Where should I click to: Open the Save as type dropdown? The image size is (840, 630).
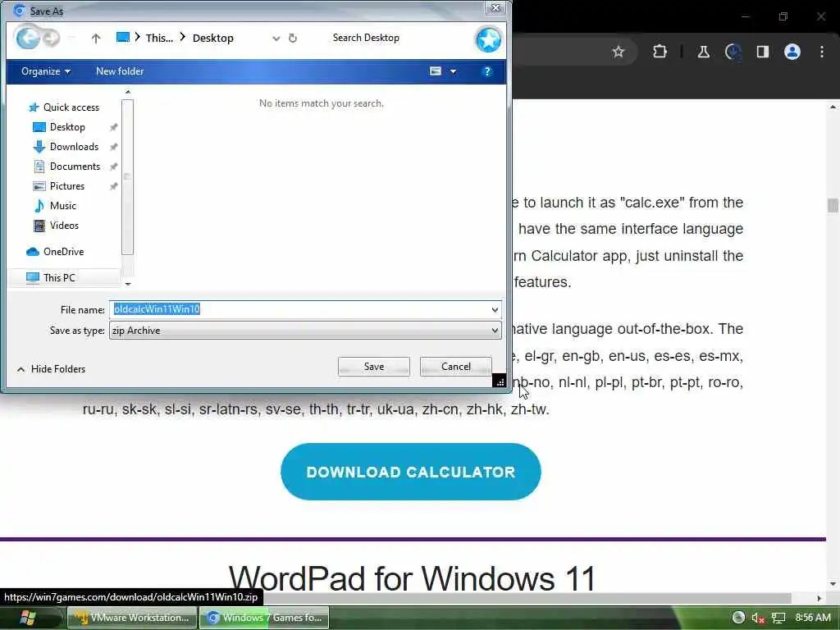[305, 331]
